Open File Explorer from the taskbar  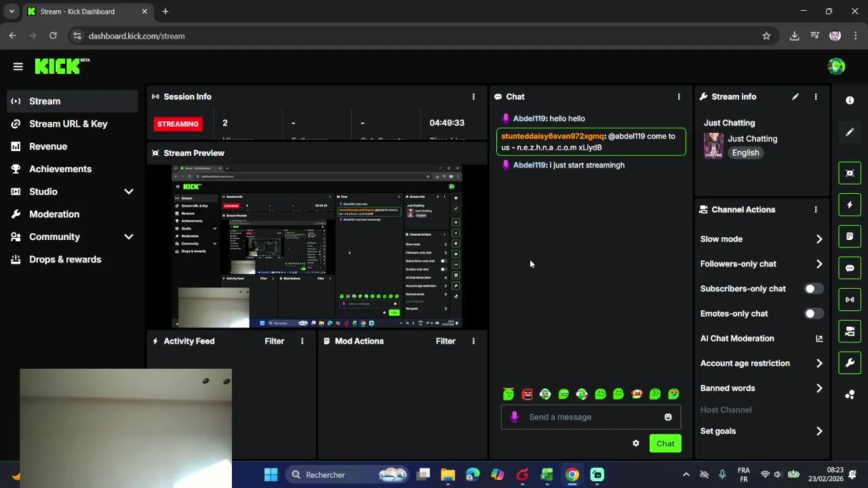click(x=448, y=474)
